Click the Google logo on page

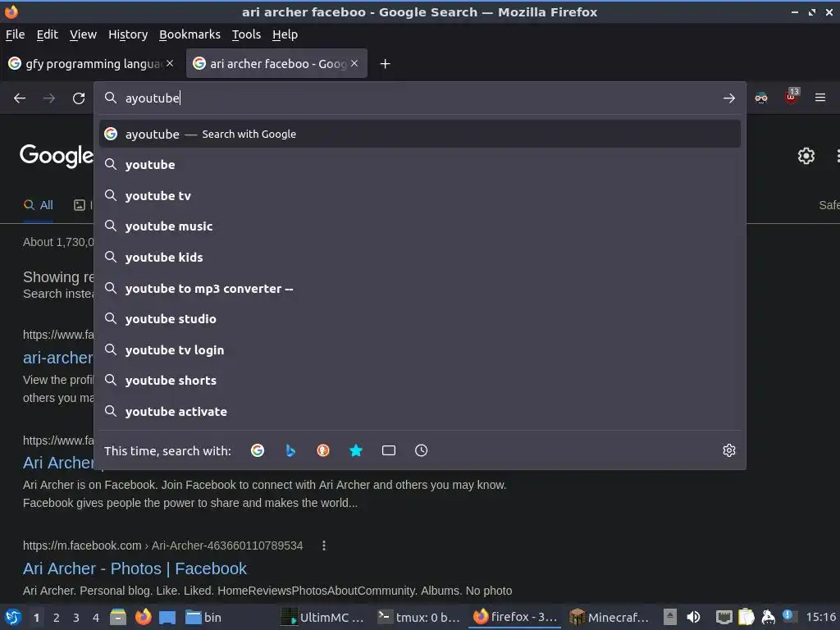coord(57,156)
